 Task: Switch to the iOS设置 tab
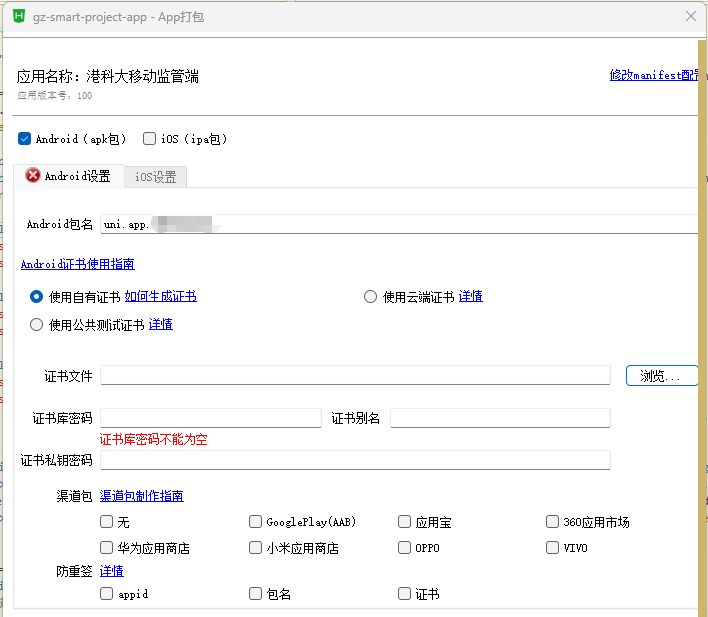pos(155,177)
